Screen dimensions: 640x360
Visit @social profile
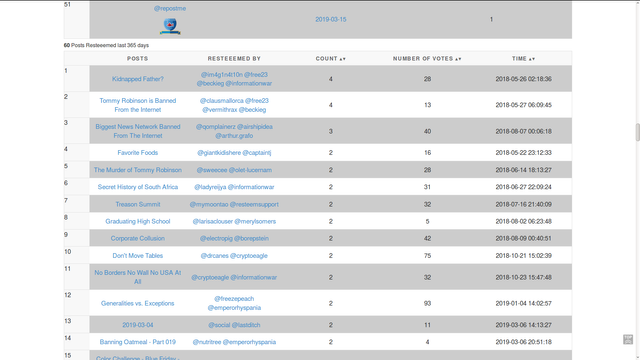coord(219,325)
